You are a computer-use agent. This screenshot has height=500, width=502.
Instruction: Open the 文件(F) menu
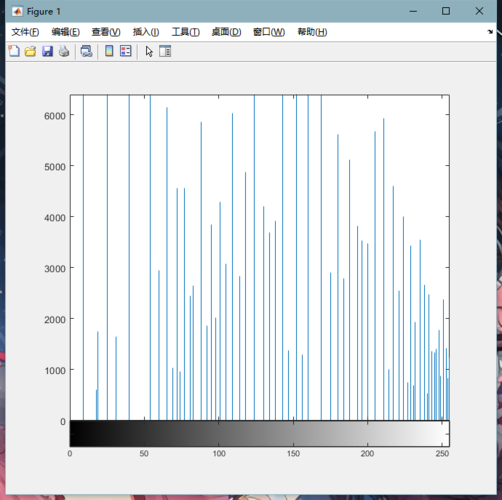[25, 32]
